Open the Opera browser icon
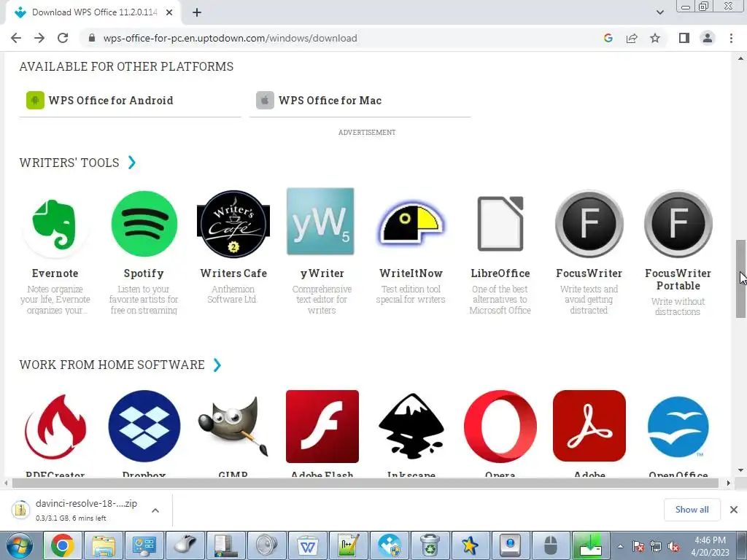Viewport: 747px width, 560px height. pyautogui.click(x=500, y=426)
